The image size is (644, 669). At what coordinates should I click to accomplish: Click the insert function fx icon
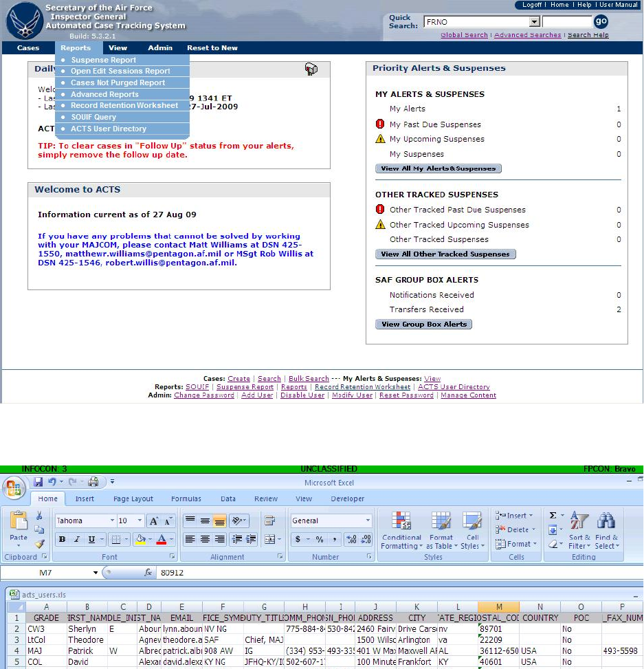tap(148, 573)
